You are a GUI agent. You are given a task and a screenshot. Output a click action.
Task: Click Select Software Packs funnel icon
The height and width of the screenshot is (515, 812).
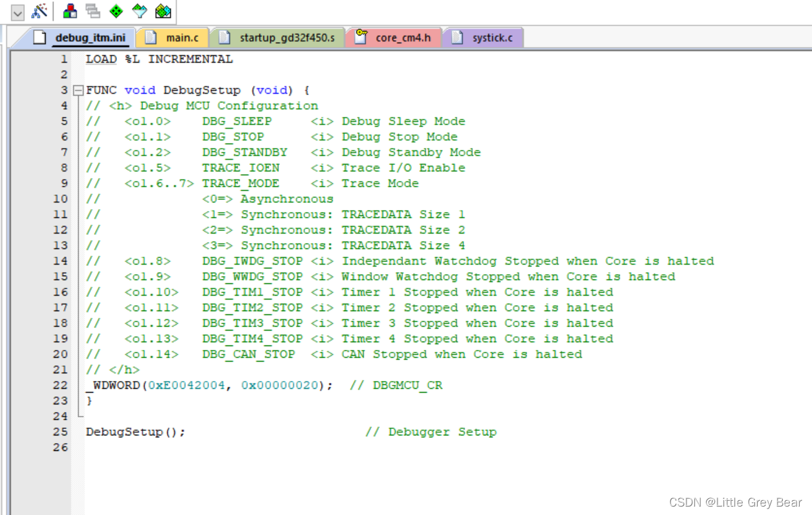[x=140, y=11]
